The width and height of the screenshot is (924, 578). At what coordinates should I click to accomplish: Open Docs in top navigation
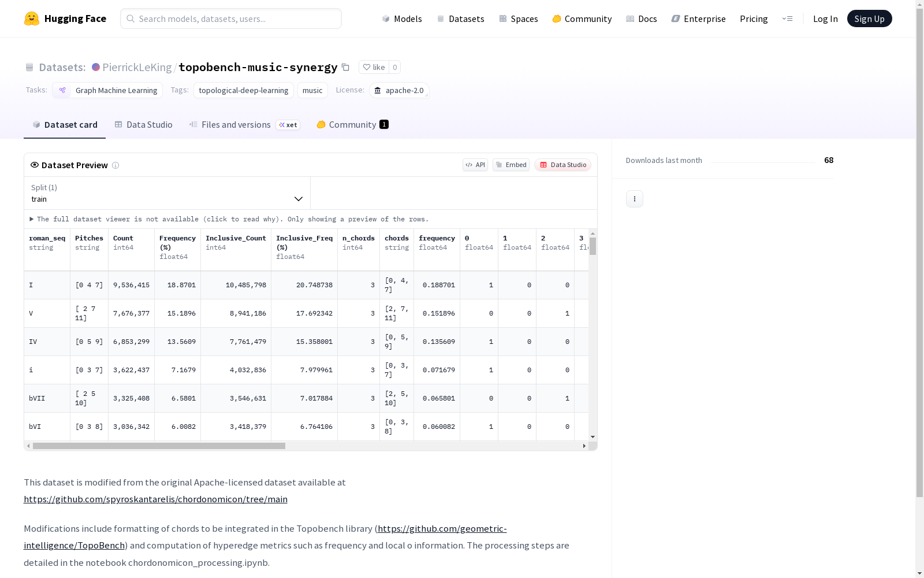click(642, 18)
